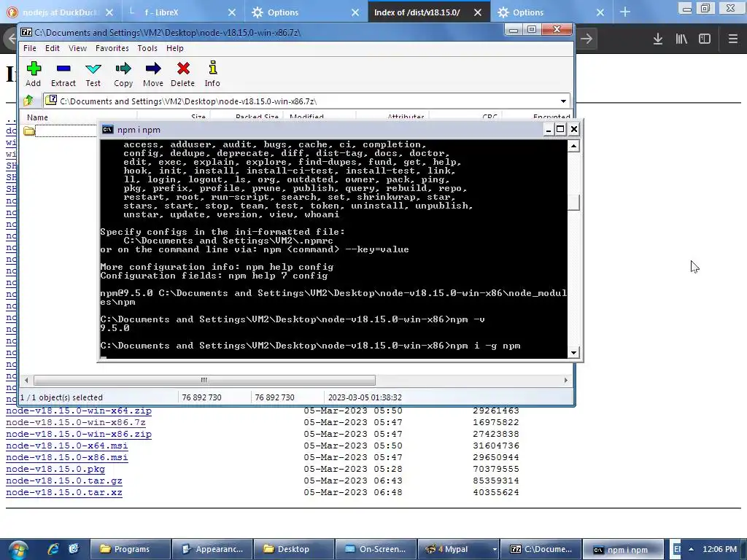The width and height of the screenshot is (747, 560).
Task: Open node-v18.15.0.pkg link
Action: pyautogui.click(x=55, y=469)
